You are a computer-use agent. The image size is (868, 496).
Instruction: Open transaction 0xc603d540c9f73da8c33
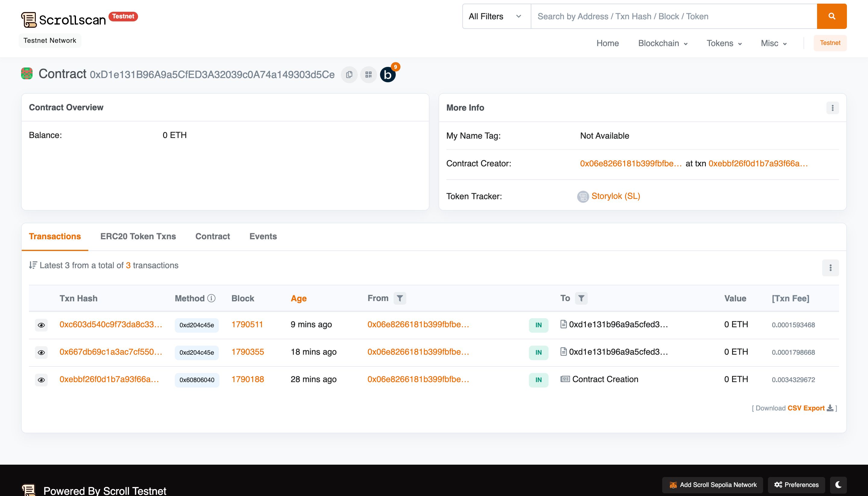pyautogui.click(x=111, y=324)
